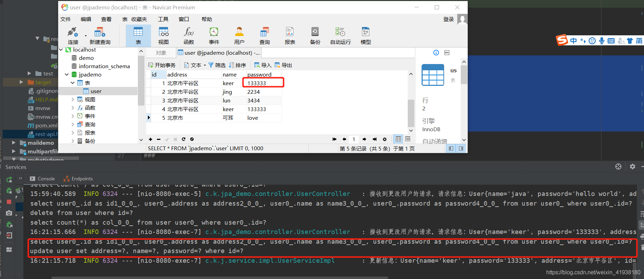
Task: Open Sogou soft keyboard icon
Action: point(611,41)
